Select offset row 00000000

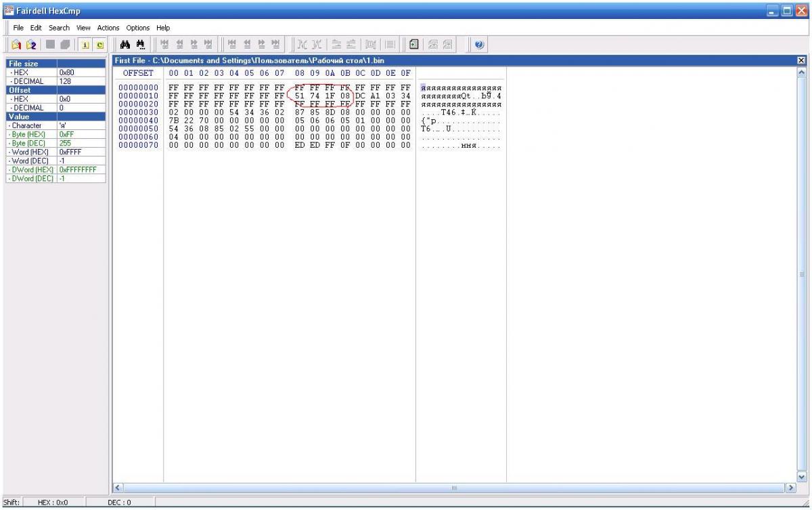138,88
